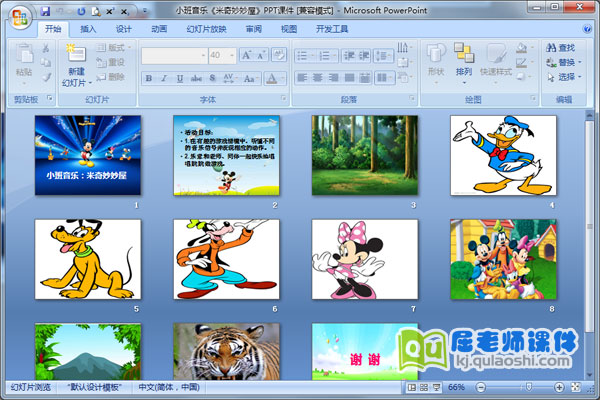The height and width of the screenshot is (400, 600).
Task: Justify text alignment
Action: [x=349, y=78]
